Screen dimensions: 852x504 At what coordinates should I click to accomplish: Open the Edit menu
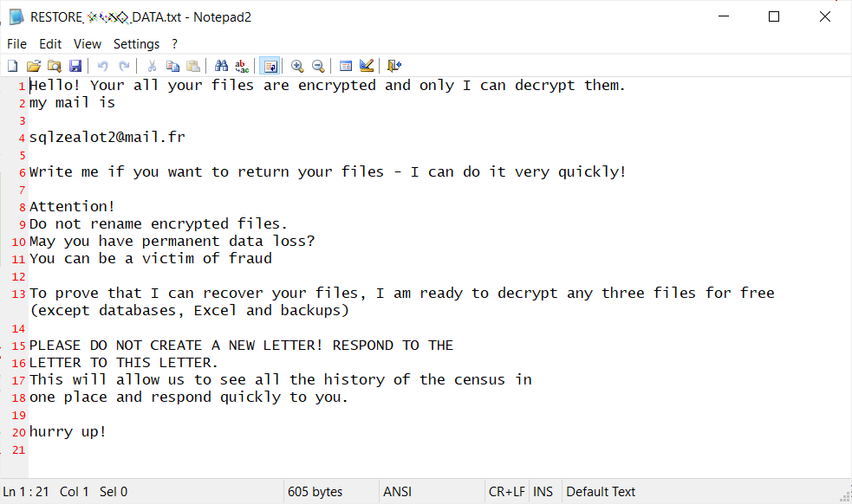[x=50, y=43]
